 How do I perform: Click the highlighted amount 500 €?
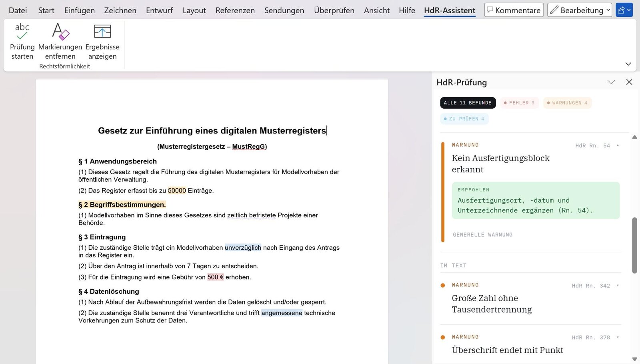pos(215,277)
